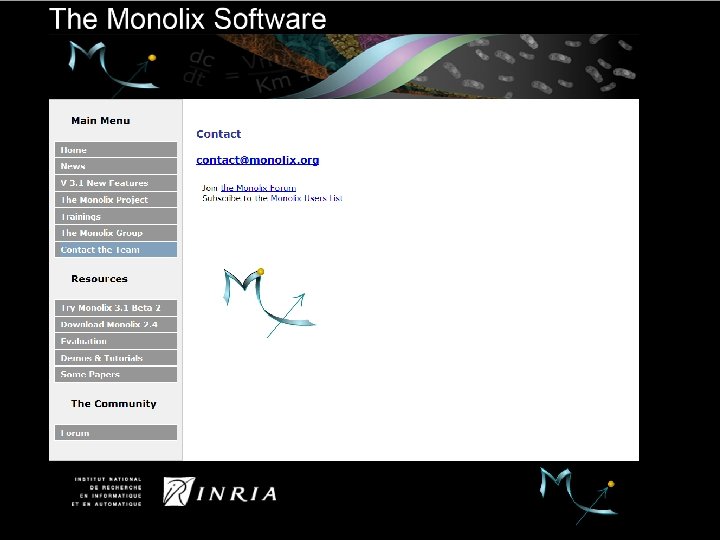Screen dimensions: 720x540
Task: Open the Evaluation resource page
Action: click(x=116, y=341)
